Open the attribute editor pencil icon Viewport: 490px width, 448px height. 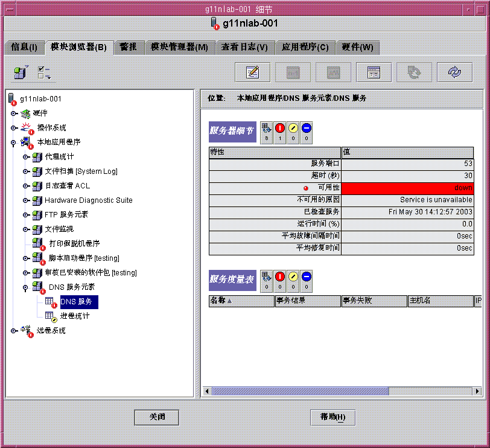tap(252, 72)
